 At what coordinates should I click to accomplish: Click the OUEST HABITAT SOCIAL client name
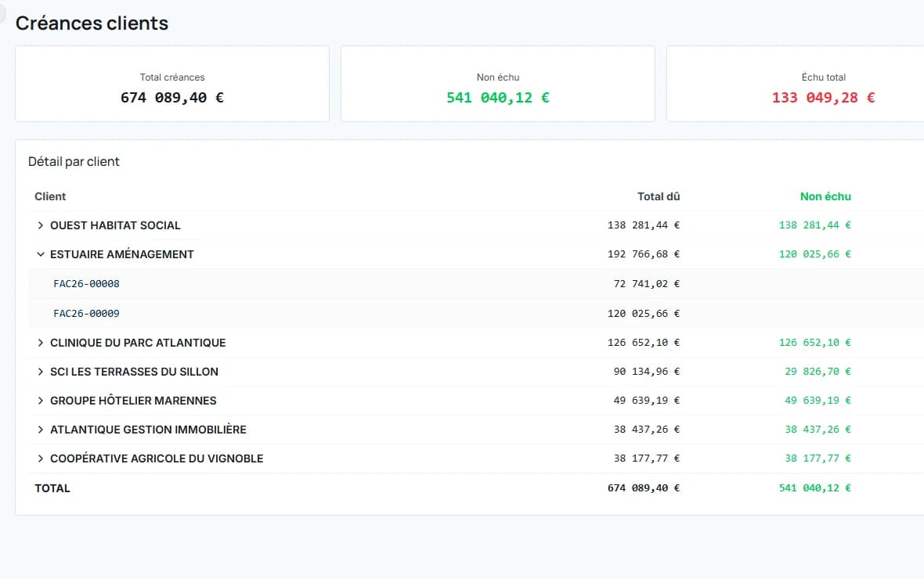pyautogui.click(x=115, y=225)
